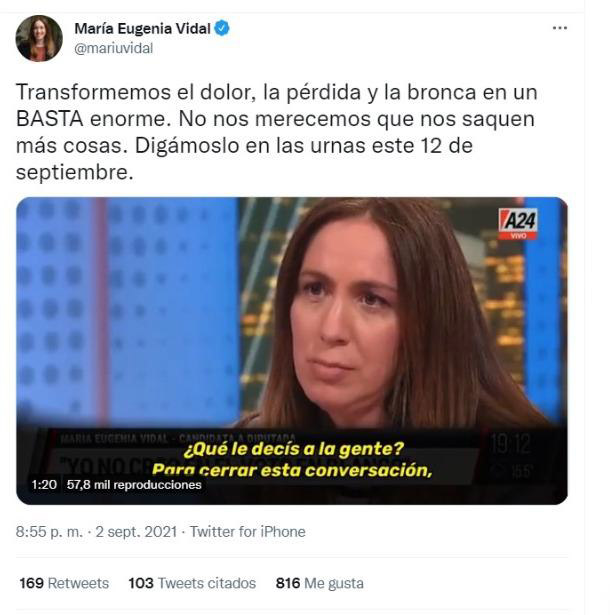Image resolution: width=610 pixels, height=615 pixels.
Task: Open the @mariuvidal handle link
Action: point(113,48)
